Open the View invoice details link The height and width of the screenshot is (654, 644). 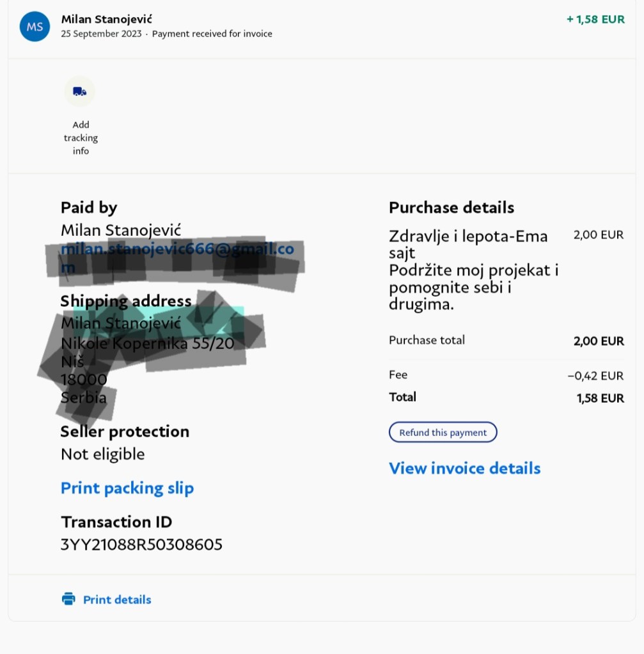pos(464,469)
